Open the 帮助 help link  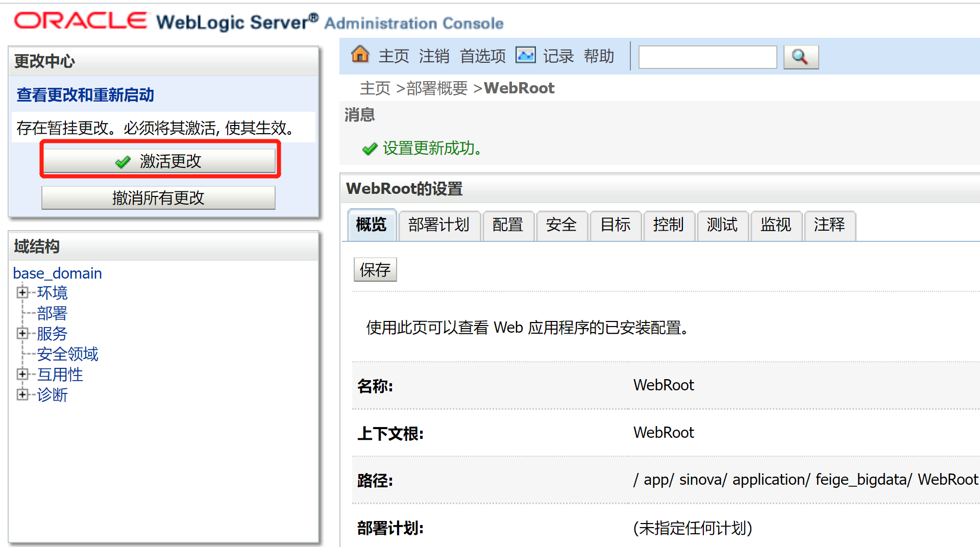point(599,56)
